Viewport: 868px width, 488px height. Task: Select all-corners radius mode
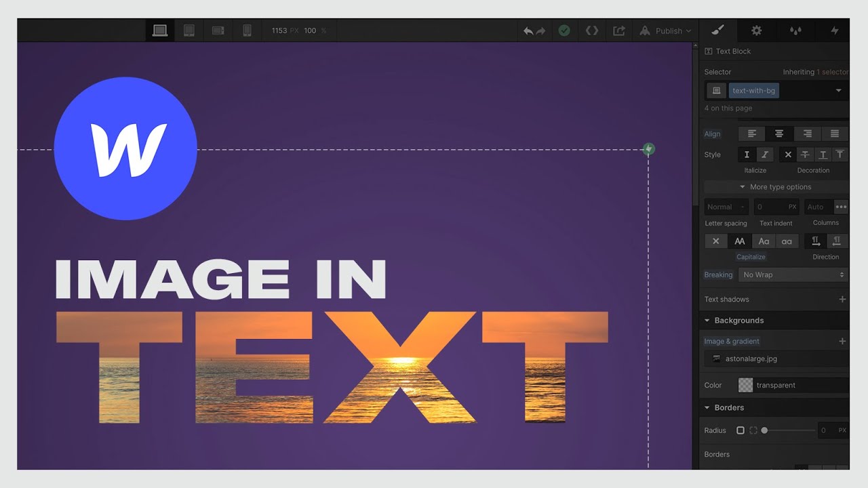740,430
